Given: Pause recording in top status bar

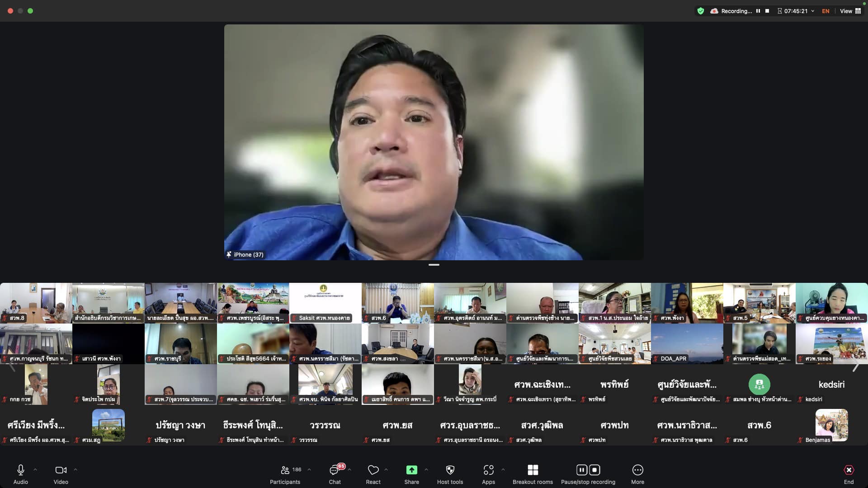Looking at the screenshot, I should click(758, 11).
